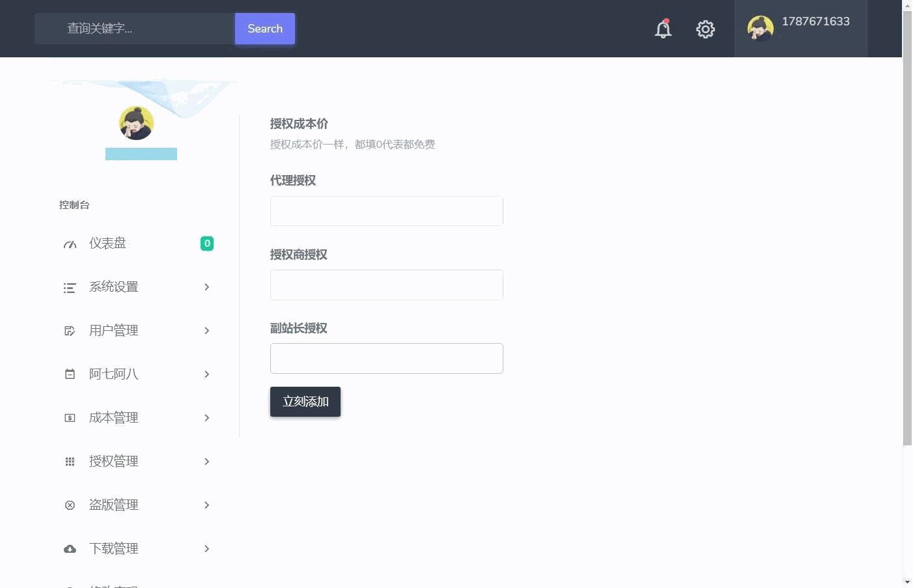Click the cost management dollar icon
Viewport: 913px width, 588px height.
(x=70, y=418)
